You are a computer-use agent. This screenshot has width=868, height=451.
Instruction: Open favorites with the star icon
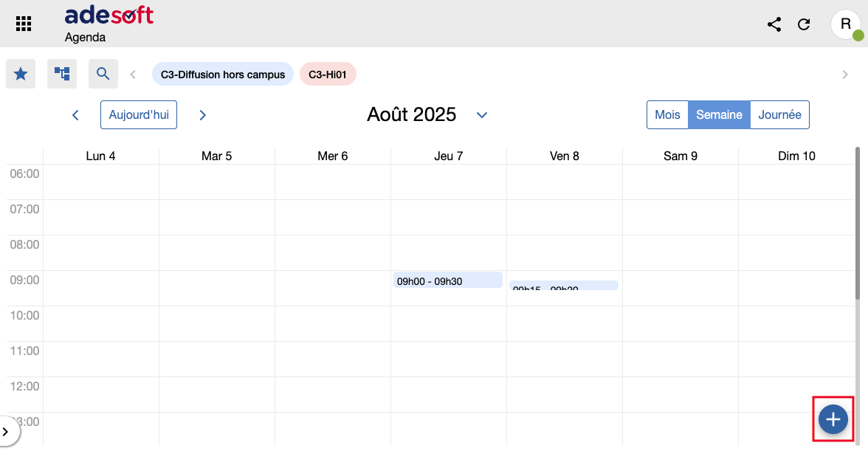click(x=21, y=74)
